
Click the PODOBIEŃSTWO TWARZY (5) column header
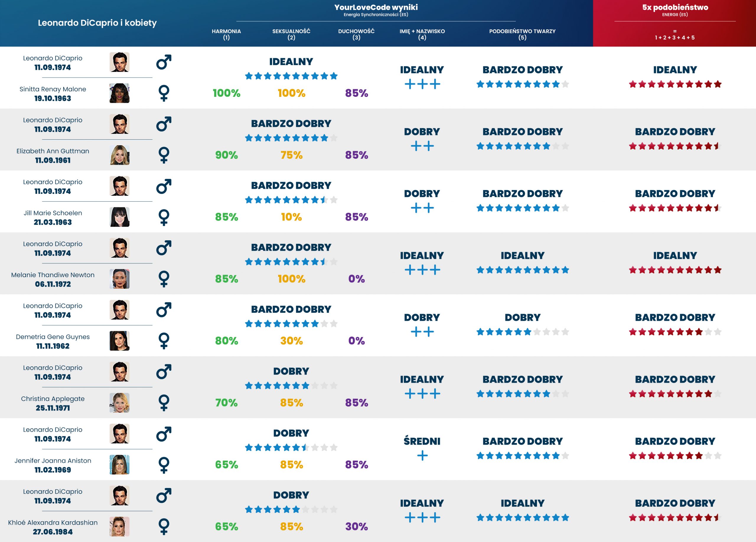pyautogui.click(x=522, y=34)
